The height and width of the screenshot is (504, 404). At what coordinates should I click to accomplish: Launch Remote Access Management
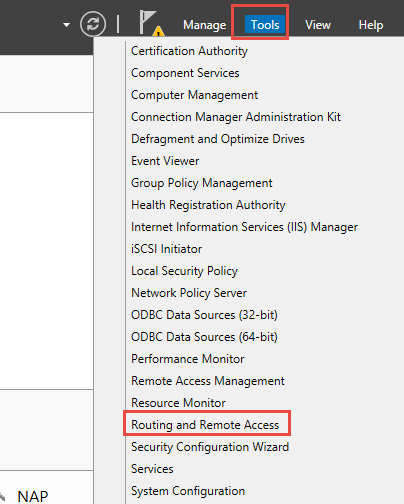pyautogui.click(x=208, y=381)
